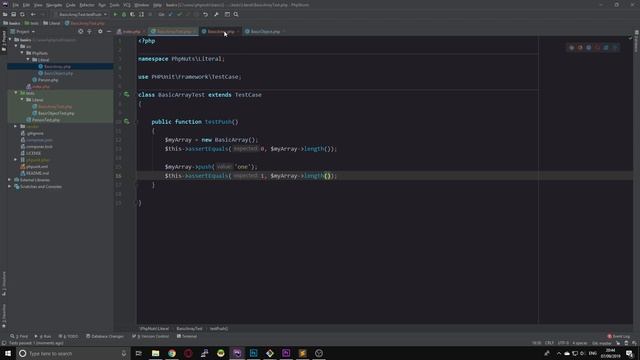Expand External Libraries node
The width and height of the screenshot is (640, 360).
coord(10,180)
